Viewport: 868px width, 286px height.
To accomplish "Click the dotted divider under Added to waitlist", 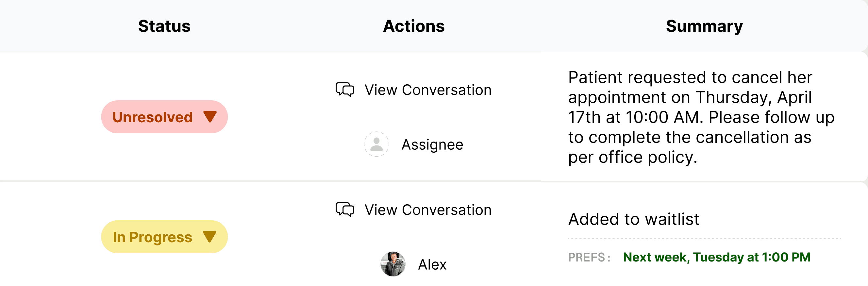I will click(x=704, y=239).
